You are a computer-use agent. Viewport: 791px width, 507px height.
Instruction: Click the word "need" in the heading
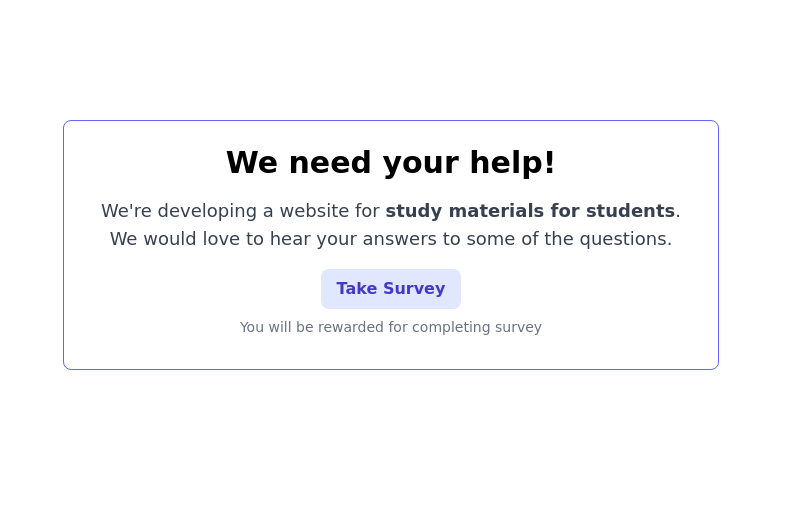coord(323,162)
